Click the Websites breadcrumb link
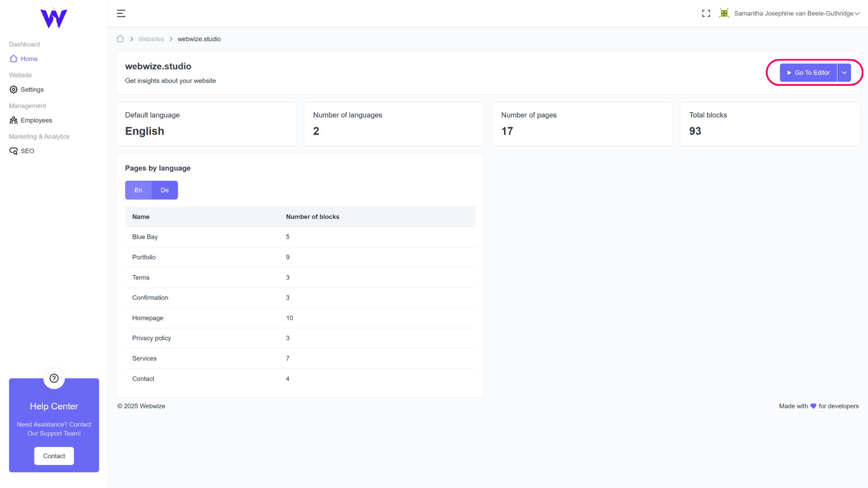This screenshot has width=868, height=488. (x=151, y=39)
